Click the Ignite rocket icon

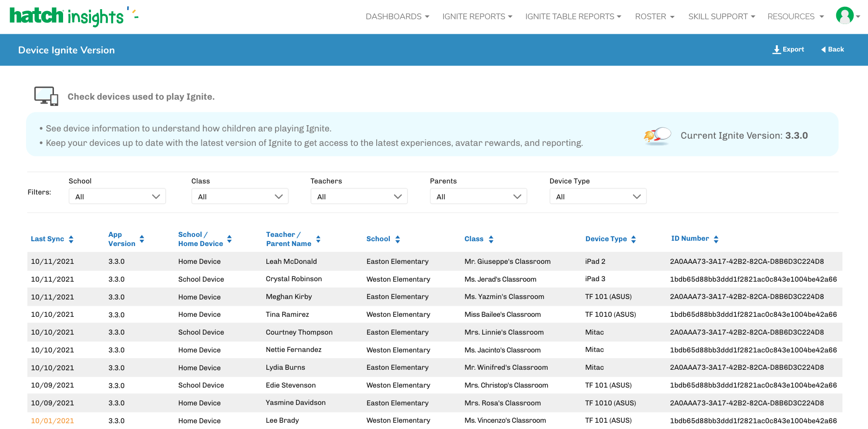tap(658, 136)
